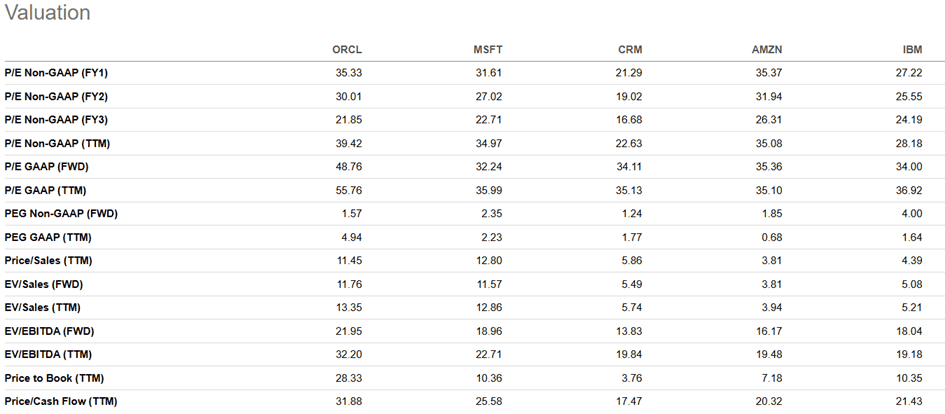This screenshot has height=414, width=945.
Task: Click ORCL's P/E GAAP (TTM) value 55.76
Action: (x=346, y=190)
